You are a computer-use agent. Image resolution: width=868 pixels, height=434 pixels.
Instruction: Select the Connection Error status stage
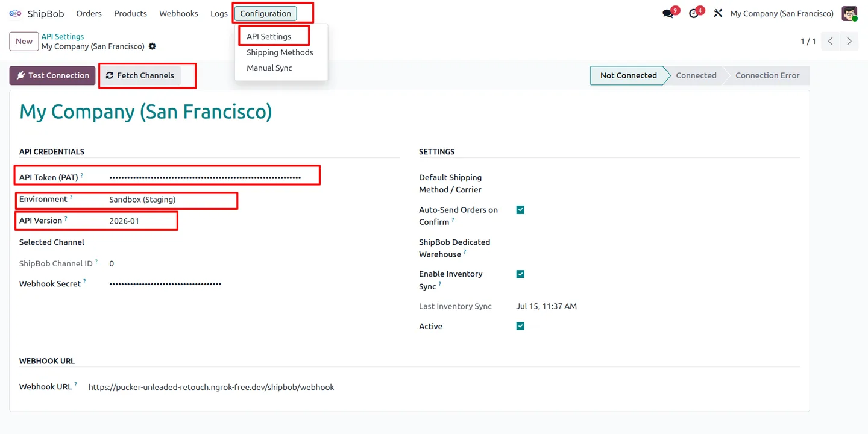[x=767, y=75]
